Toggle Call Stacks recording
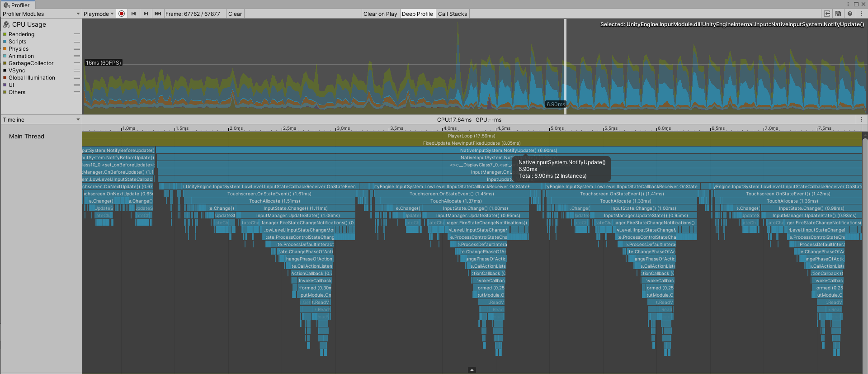The image size is (868, 374). (x=453, y=14)
